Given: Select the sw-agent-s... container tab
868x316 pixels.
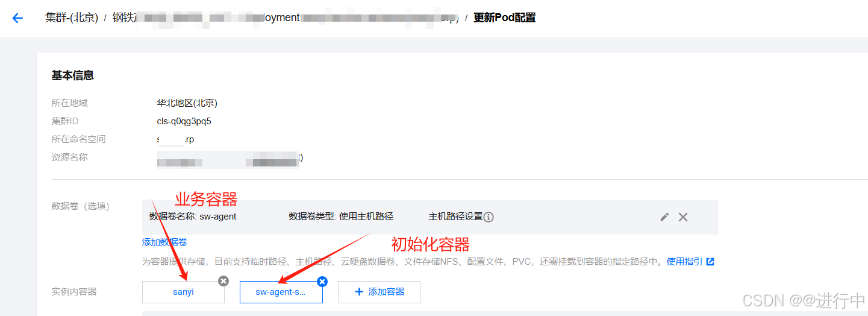Looking at the screenshot, I should tap(281, 292).
